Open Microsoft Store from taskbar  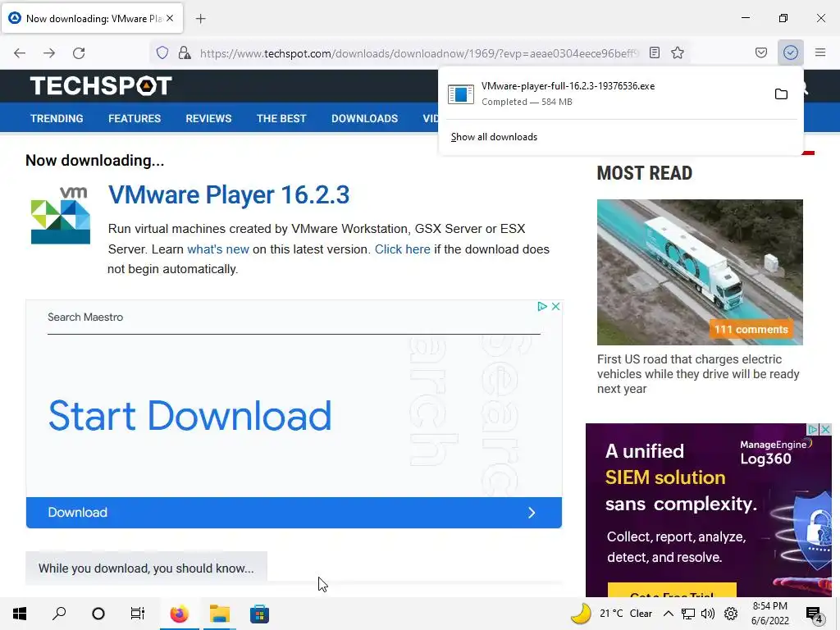tap(259, 614)
